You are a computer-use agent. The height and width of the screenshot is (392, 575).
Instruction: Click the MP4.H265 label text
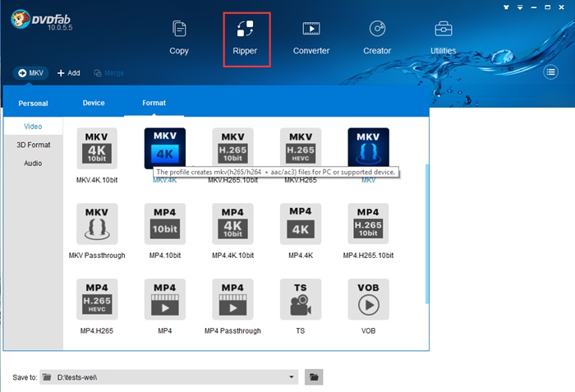point(97,330)
